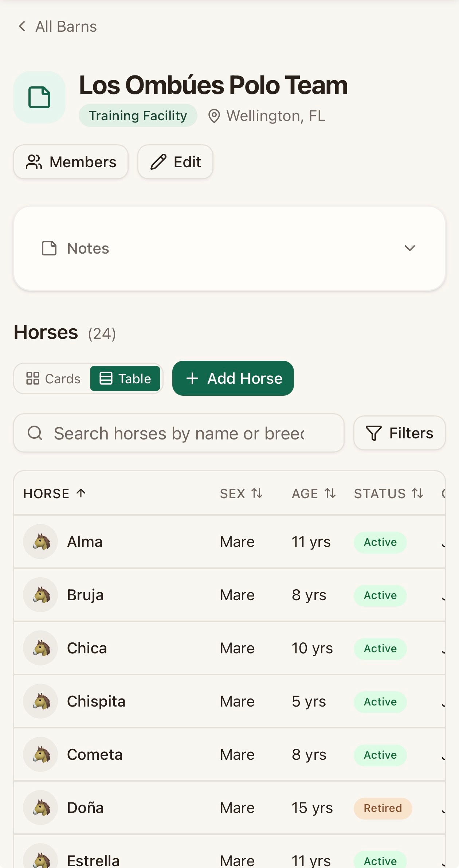Image resolution: width=459 pixels, height=868 pixels.
Task: Click the Retired status badge for Doña
Action: pos(383,808)
